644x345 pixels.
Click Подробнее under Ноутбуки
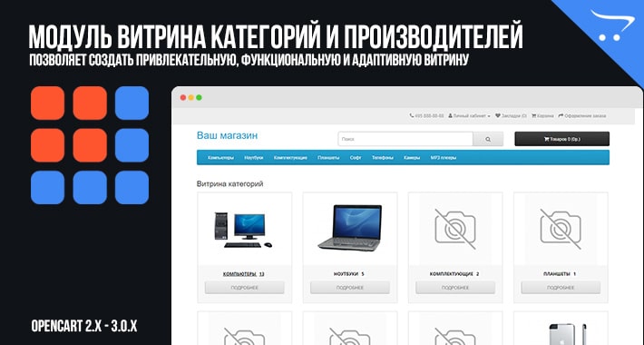point(350,288)
